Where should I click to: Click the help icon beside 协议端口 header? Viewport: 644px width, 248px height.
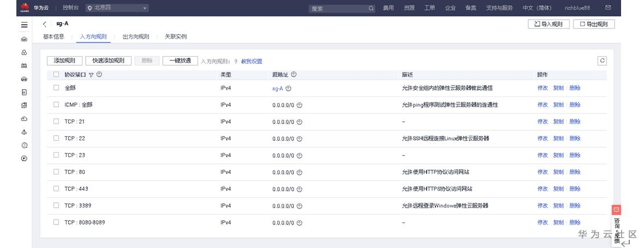[99, 75]
